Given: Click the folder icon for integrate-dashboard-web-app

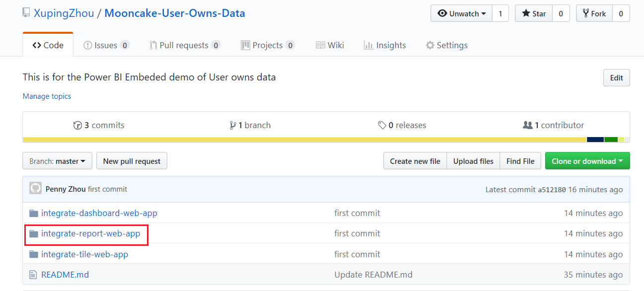Looking at the screenshot, I should pos(33,213).
